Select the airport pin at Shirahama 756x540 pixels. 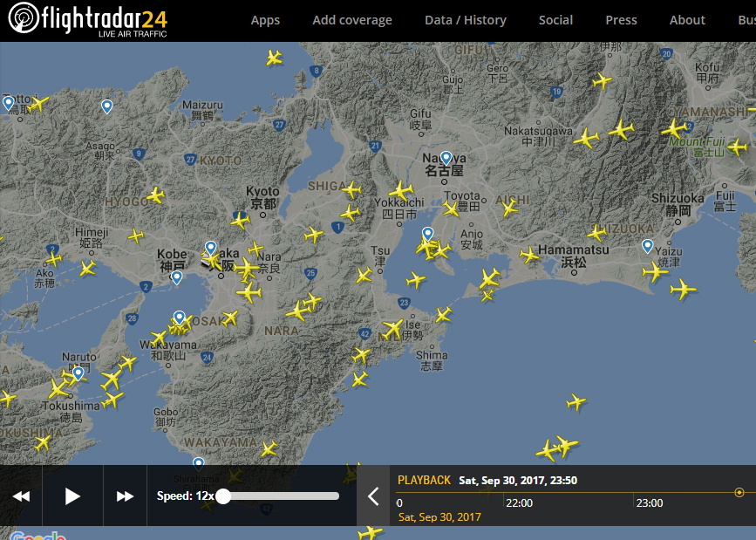coord(199,463)
